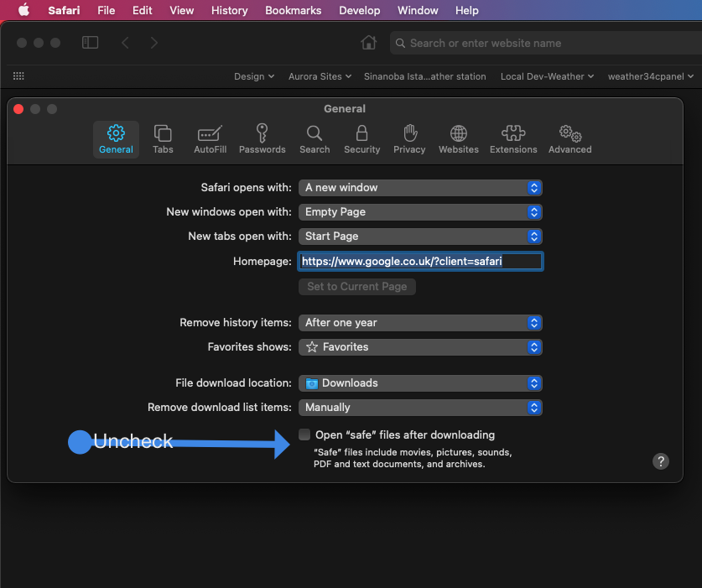Open Sinanoba Ista...ather station bookmark
Viewport: 702px width, 588px height.
click(425, 76)
